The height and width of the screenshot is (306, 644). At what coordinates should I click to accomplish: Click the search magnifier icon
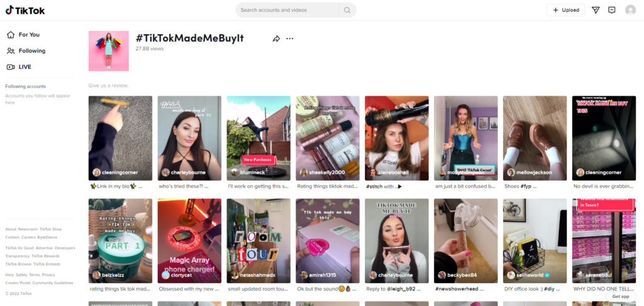pyautogui.click(x=347, y=10)
